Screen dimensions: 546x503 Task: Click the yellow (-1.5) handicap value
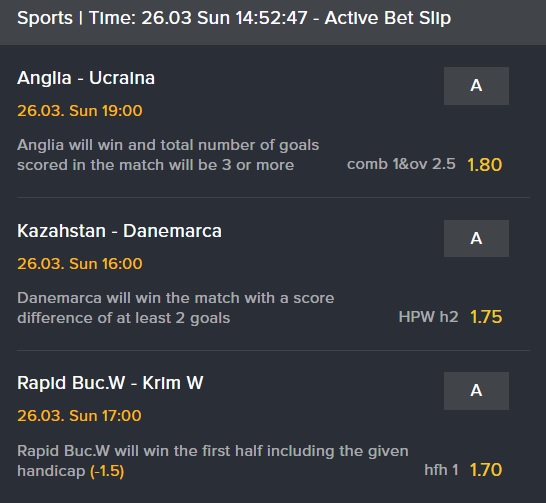tap(107, 471)
